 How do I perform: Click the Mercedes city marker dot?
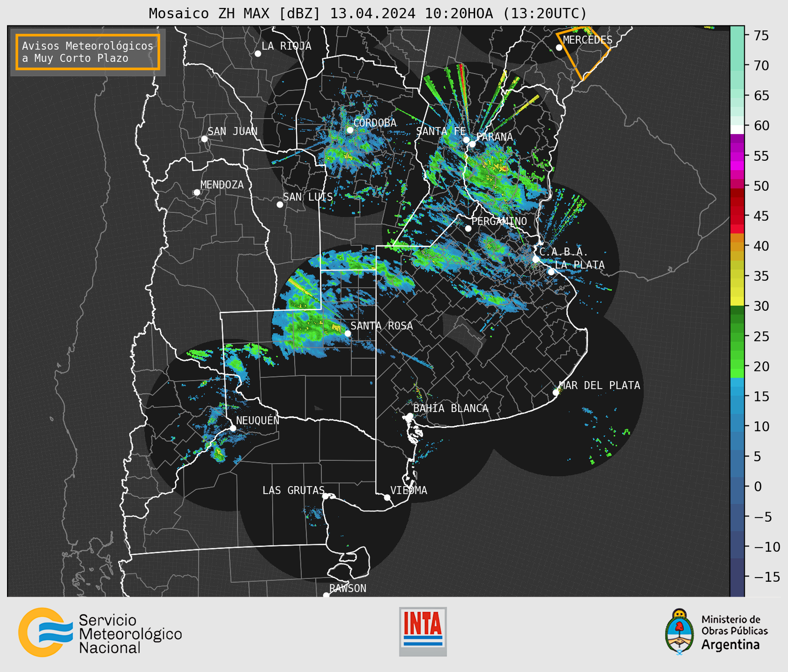(x=559, y=48)
